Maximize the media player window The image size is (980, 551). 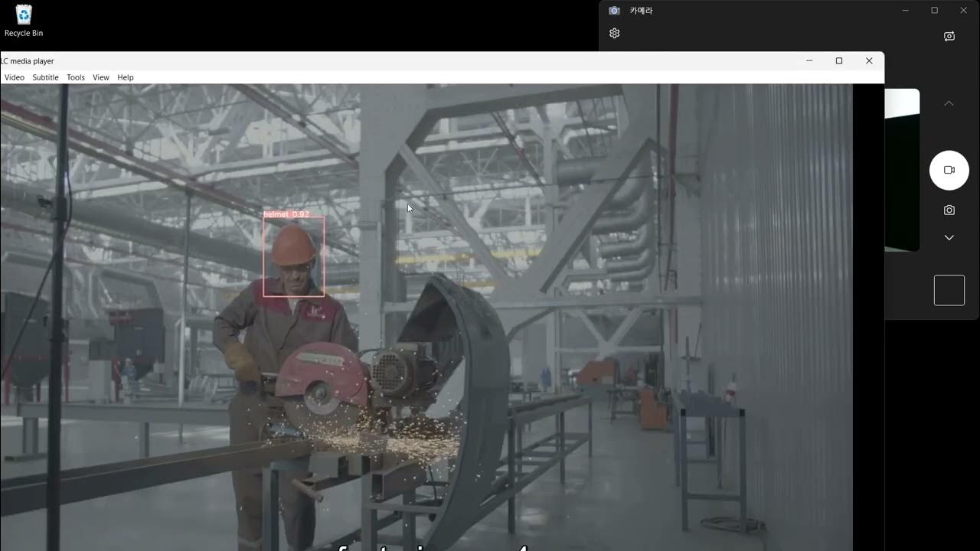click(839, 60)
